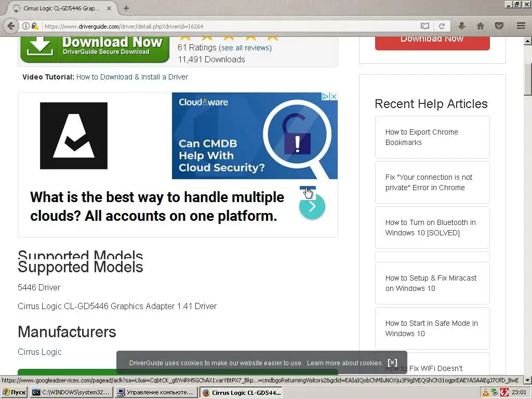Click the Recent Help Articles heading
532x399 pixels.
click(x=431, y=104)
